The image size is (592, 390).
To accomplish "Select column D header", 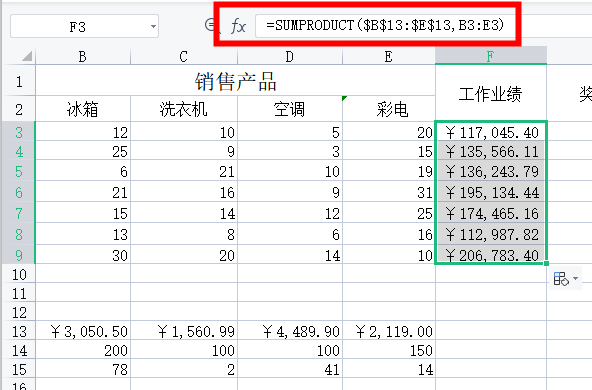I will pyautogui.click(x=290, y=57).
